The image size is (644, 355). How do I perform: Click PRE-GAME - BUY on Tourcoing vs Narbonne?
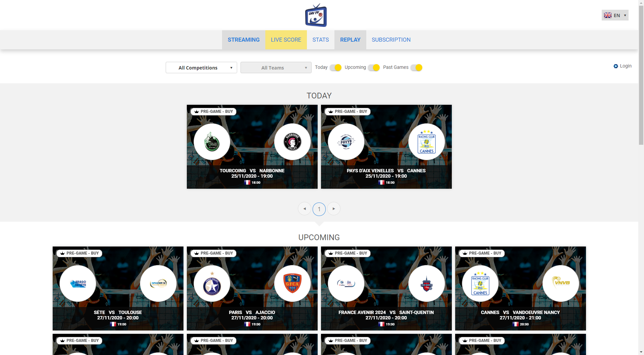tap(214, 112)
